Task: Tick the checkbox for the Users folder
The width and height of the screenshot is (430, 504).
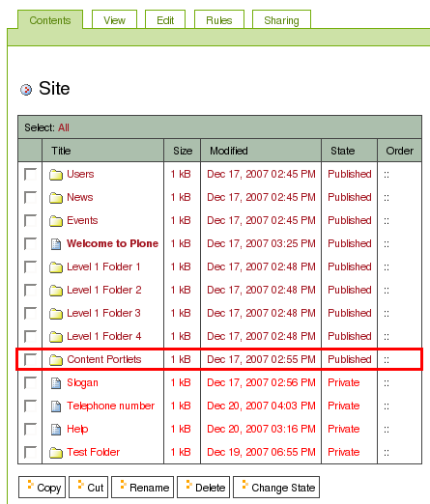Action: click(x=30, y=174)
